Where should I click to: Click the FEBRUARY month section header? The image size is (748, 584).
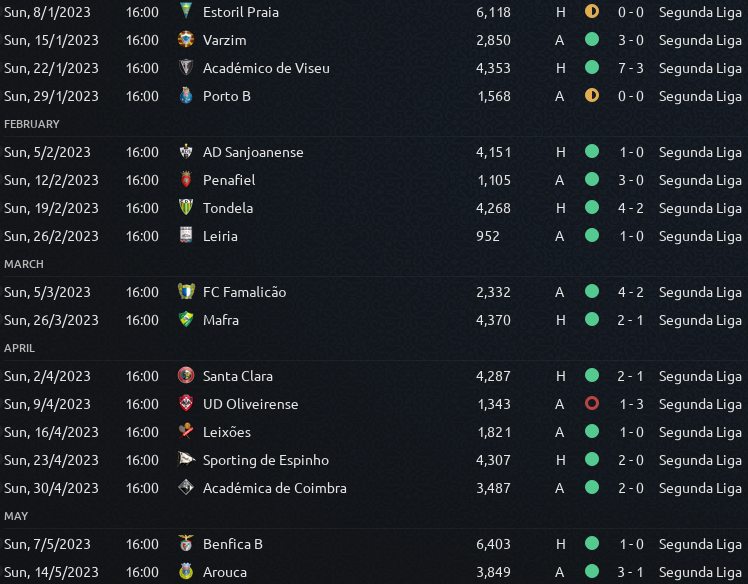point(32,124)
